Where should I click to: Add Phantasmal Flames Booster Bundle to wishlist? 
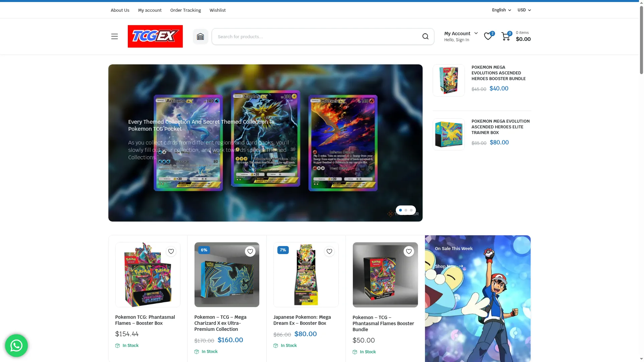click(409, 251)
